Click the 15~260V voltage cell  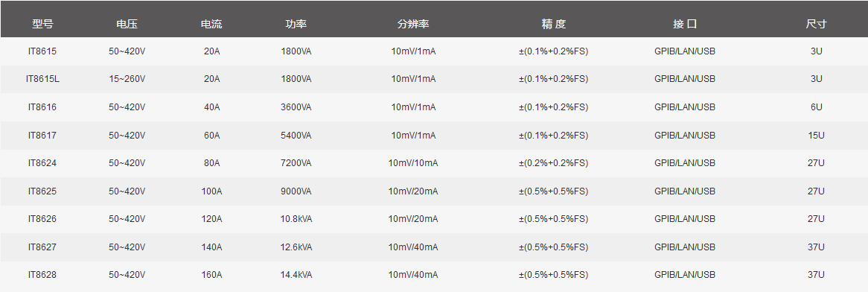[x=127, y=79]
